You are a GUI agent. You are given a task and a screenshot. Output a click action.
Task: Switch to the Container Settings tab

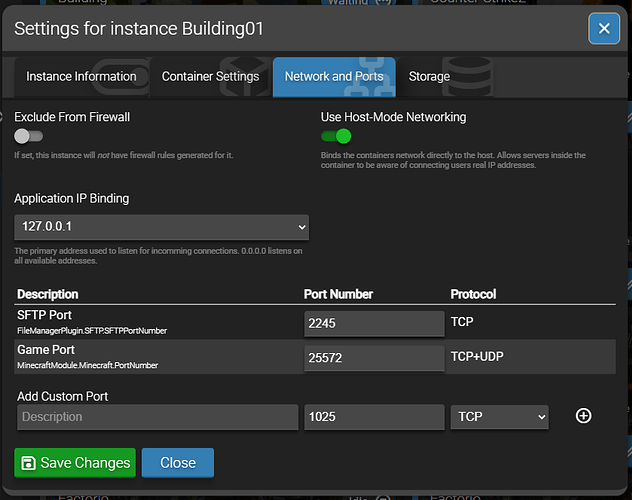point(210,77)
